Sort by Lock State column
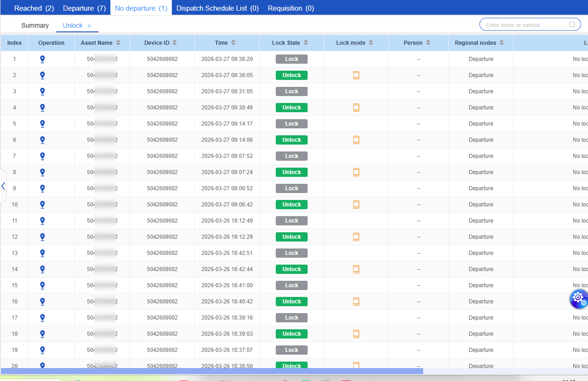This screenshot has height=381, width=588. point(306,43)
